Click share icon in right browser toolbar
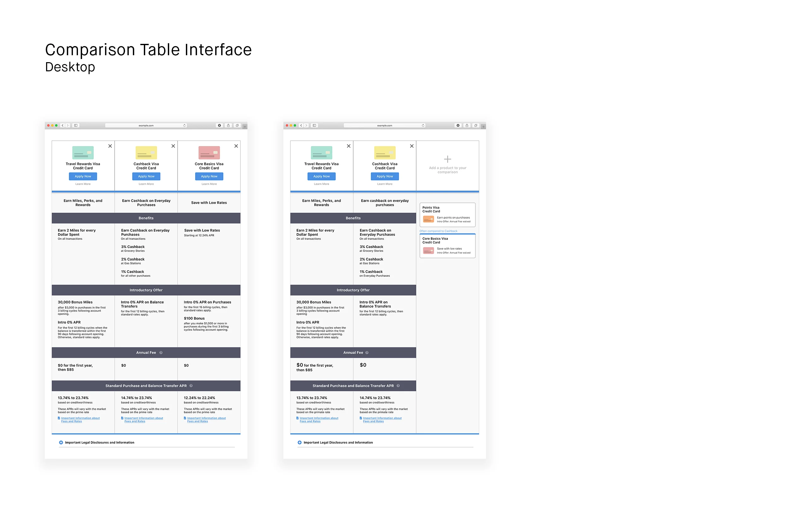Image resolution: width=789 pixels, height=532 pixels. [467, 126]
